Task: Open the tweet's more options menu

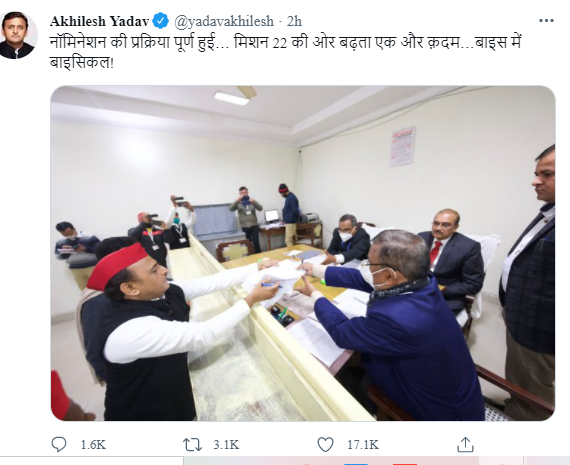Action: click(x=546, y=21)
